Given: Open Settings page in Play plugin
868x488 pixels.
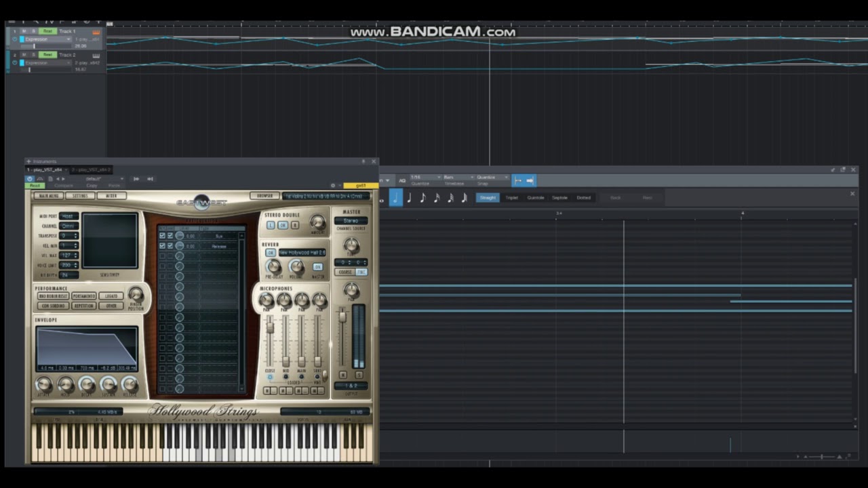Looking at the screenshot, I should tap(80, 196).
